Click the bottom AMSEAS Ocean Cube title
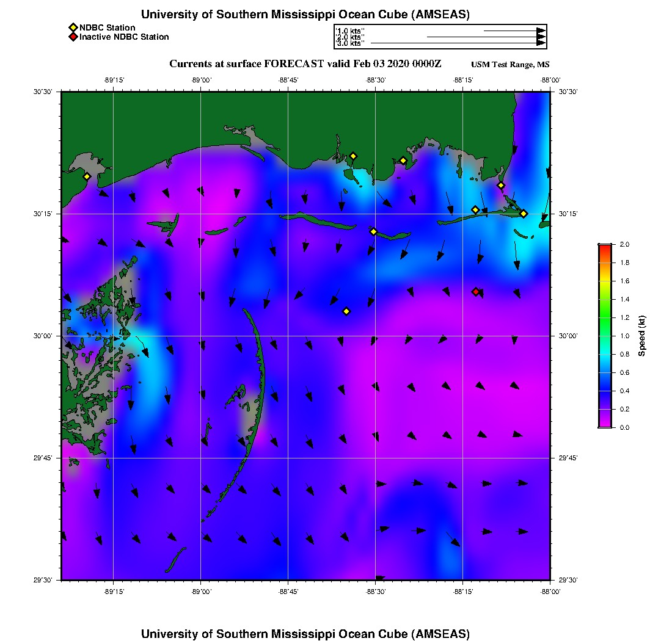Image resolution: width=672 pixels, height=641 pixels. pyautogui.click(x=305, y=634)
